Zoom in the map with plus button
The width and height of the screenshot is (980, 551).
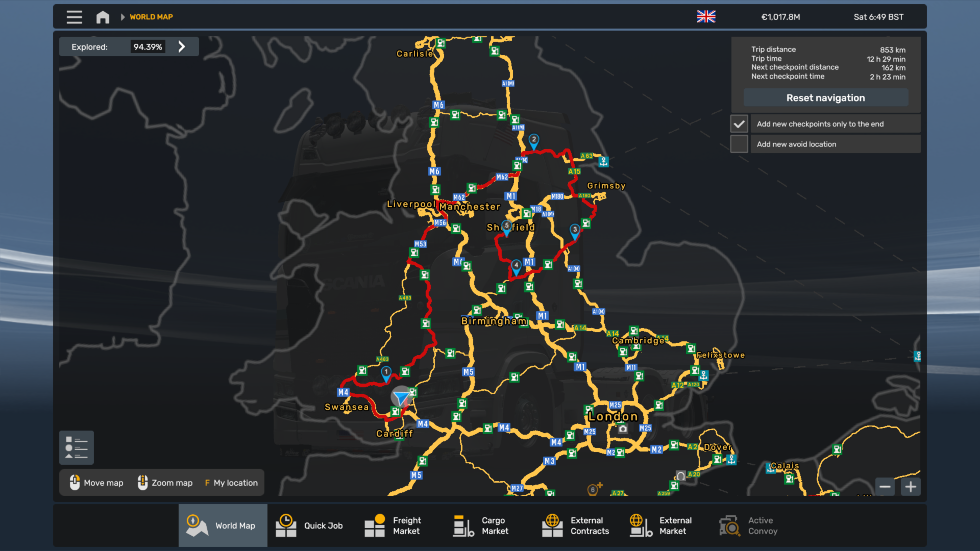tap(911, 487)
